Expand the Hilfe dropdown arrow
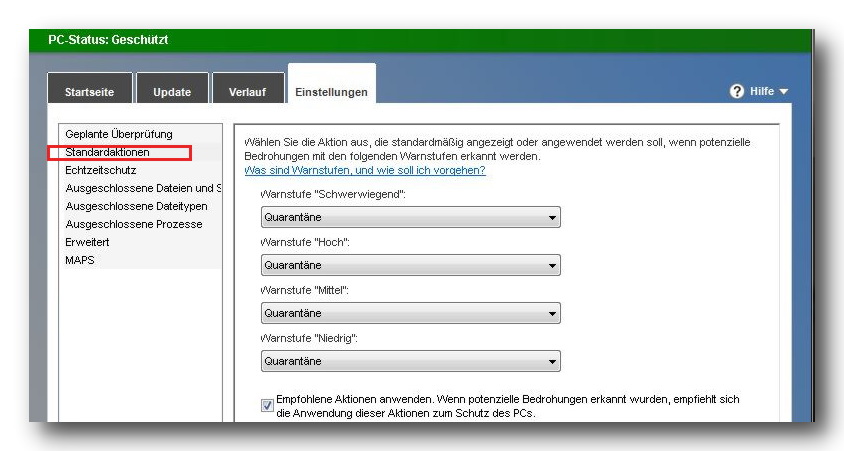The image size is (844, 451). (x=784, y=92)
